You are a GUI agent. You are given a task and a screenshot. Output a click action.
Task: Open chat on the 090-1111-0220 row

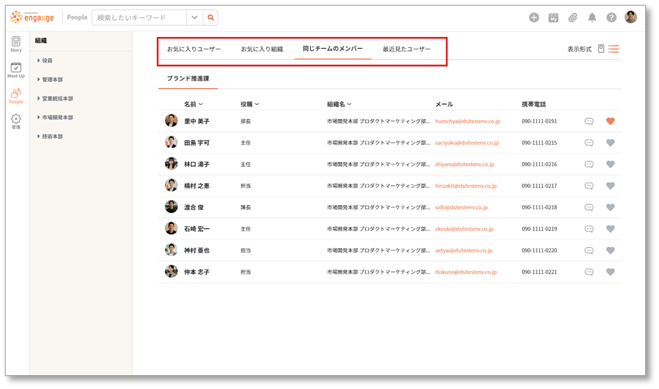(589, 250)
